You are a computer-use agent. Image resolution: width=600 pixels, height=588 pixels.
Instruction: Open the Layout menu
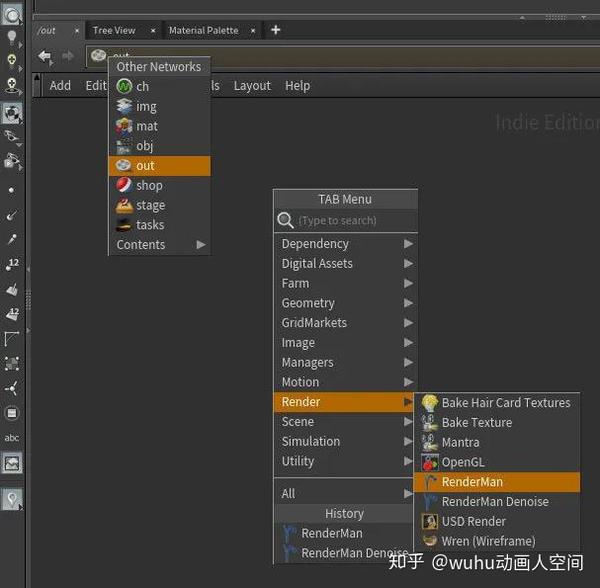pos(252,86)
